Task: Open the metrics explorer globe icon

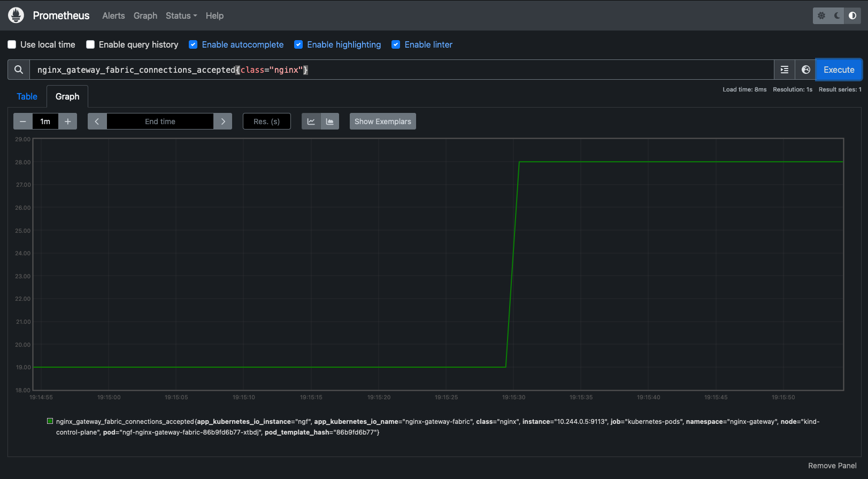Action: pyautogui.click(x=806, y=70)
